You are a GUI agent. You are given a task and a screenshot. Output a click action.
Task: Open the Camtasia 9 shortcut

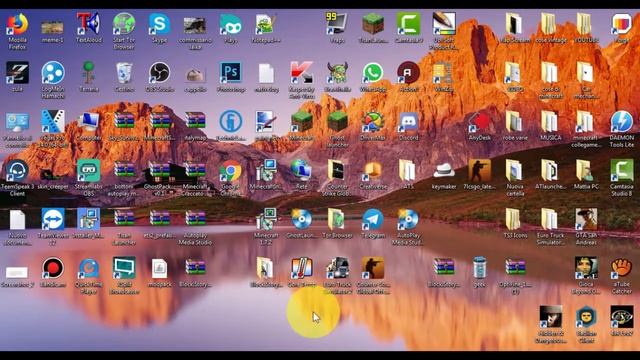coord(408,24)
